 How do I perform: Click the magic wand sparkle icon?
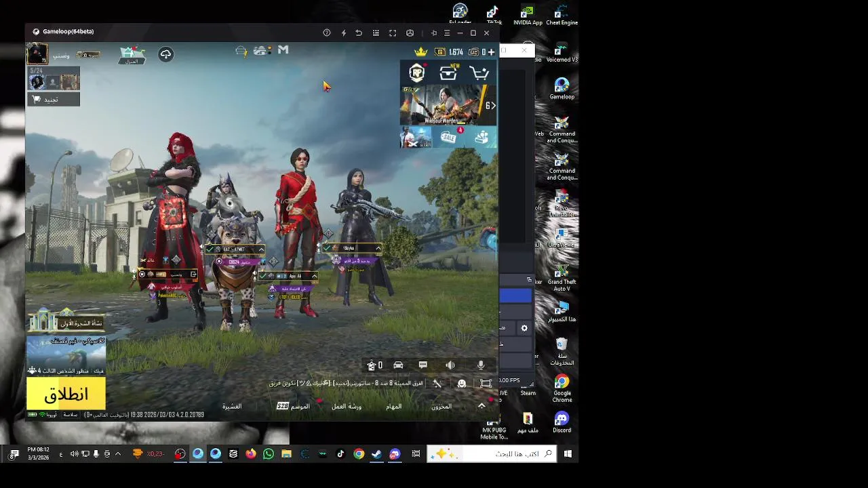[x=437, y=384]
